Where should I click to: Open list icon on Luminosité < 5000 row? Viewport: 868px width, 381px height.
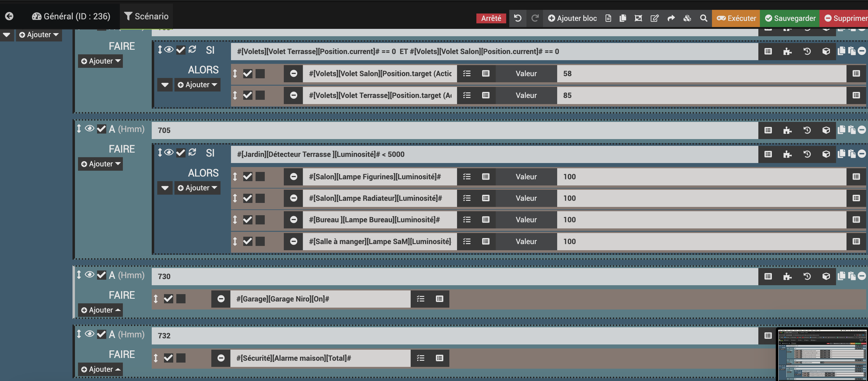[x=768, y=154]
